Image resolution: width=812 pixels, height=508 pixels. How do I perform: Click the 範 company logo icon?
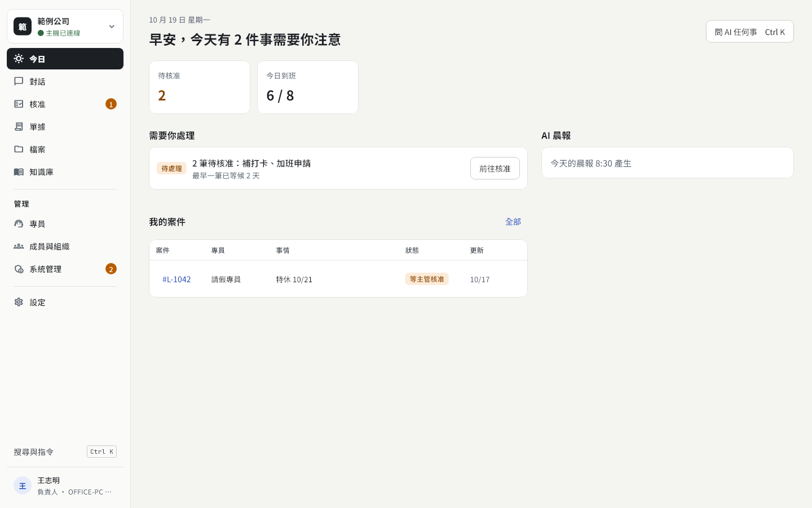point(23,27)
